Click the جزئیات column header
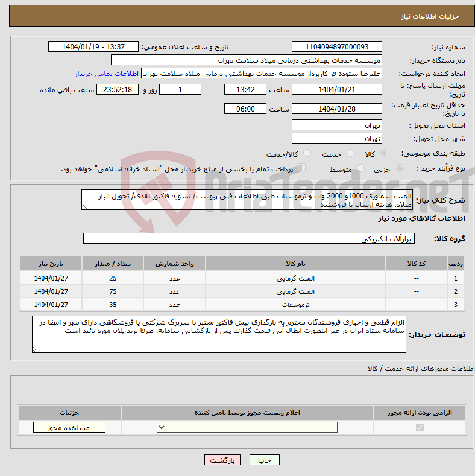This screenshot has width=475, height=476. click(x=69, y=413)
